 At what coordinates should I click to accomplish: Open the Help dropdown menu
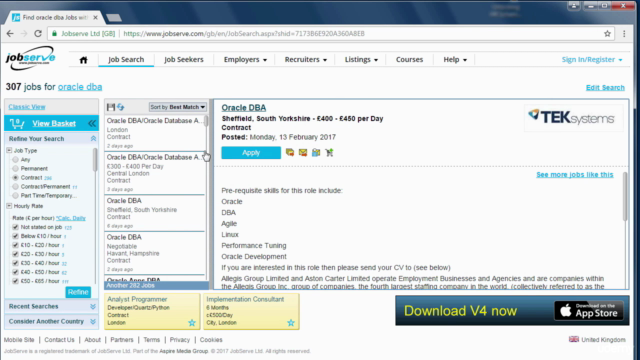pos(455,60)
